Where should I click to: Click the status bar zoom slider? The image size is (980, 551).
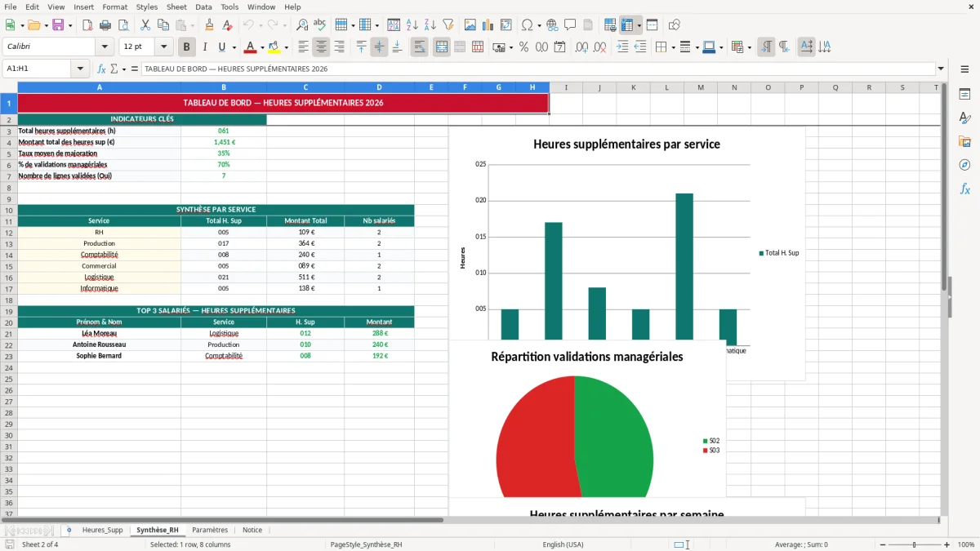(x=914, y=544)
